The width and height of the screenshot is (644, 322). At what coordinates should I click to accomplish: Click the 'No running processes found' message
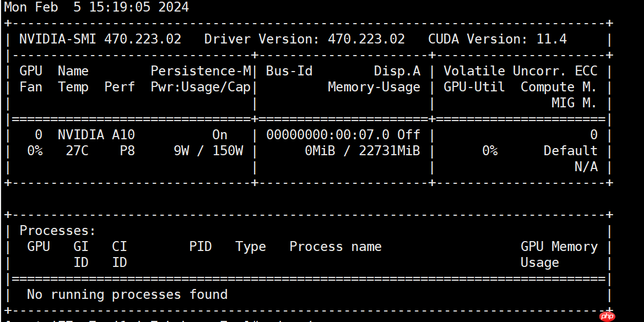click(x=127, y=294)
